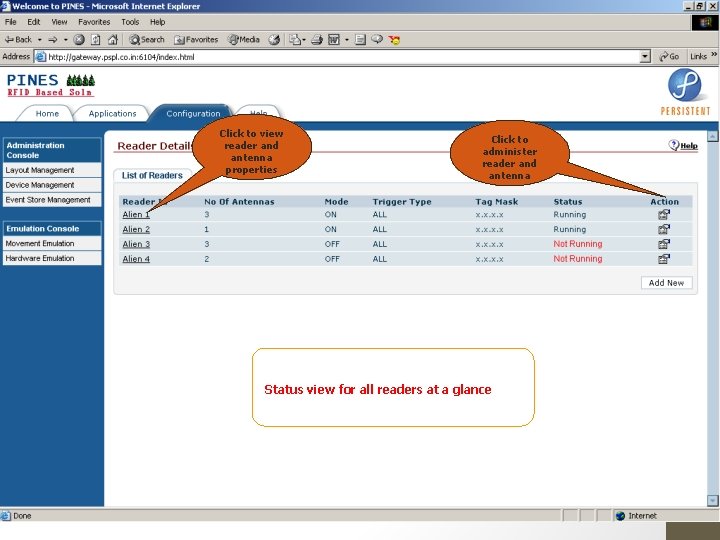This screenshot has height=540, width=720.
Task: Open the Search toolbar button
Action: point(146,40)
